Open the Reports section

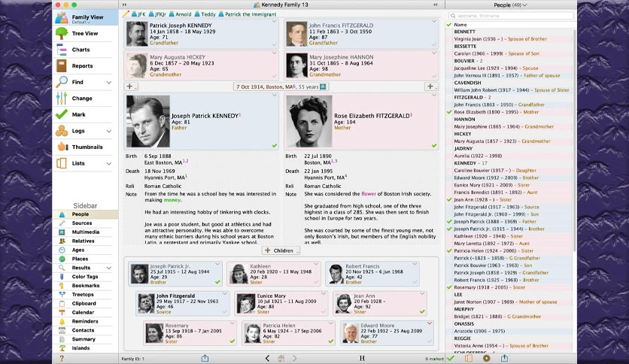tap(82, 66)
